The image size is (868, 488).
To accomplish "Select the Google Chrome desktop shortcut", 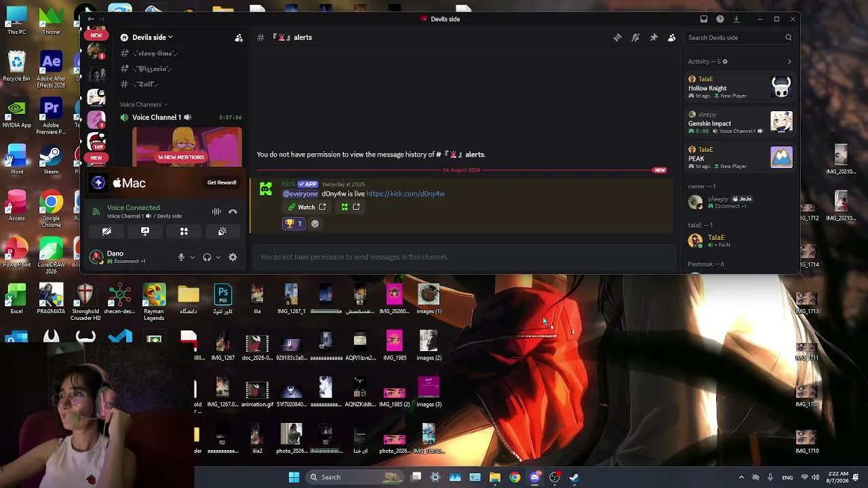I will point(51,208).
